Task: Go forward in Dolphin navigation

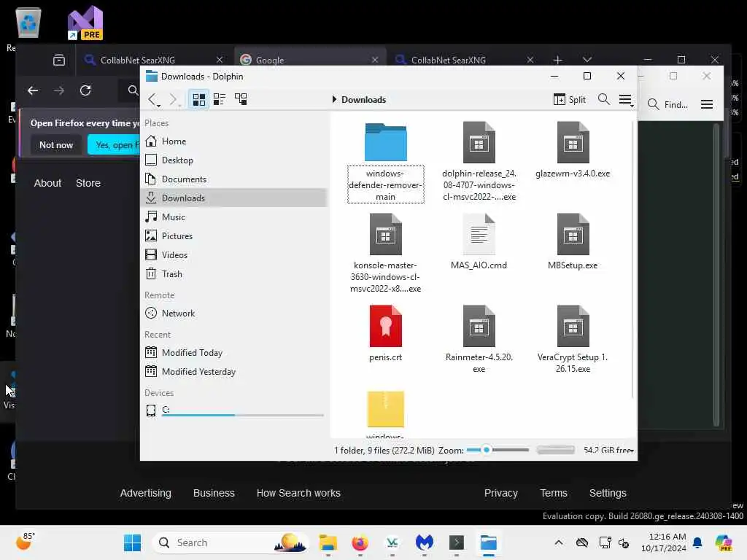Action: pyautogui.click(x=174, y=99)
